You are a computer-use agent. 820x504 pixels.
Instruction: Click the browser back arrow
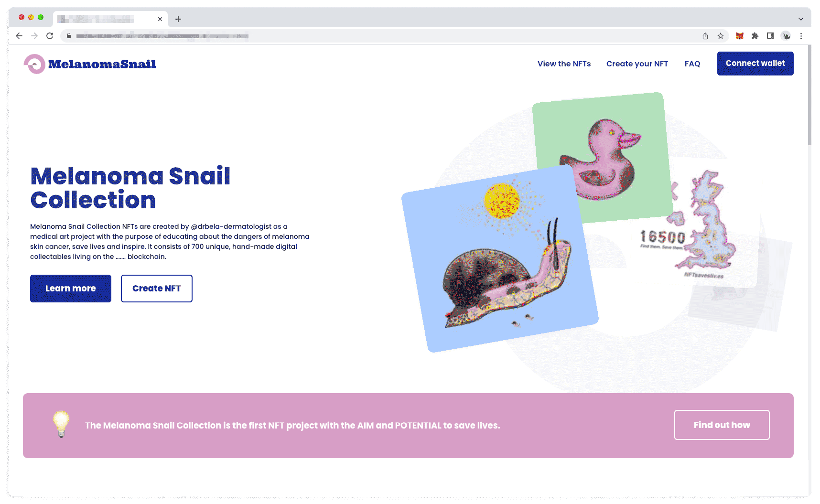[19, 36]
